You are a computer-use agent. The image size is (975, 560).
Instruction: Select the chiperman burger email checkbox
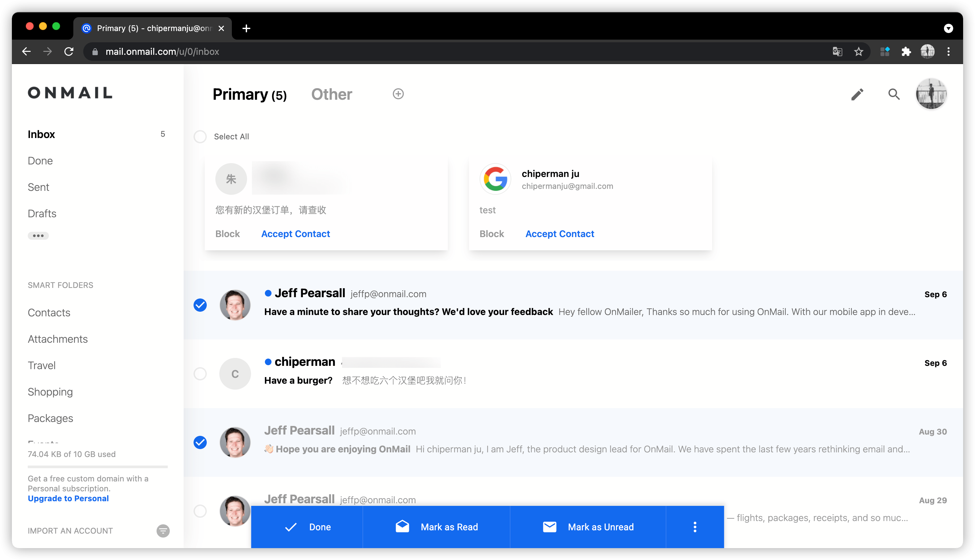[x=200, y=374]
